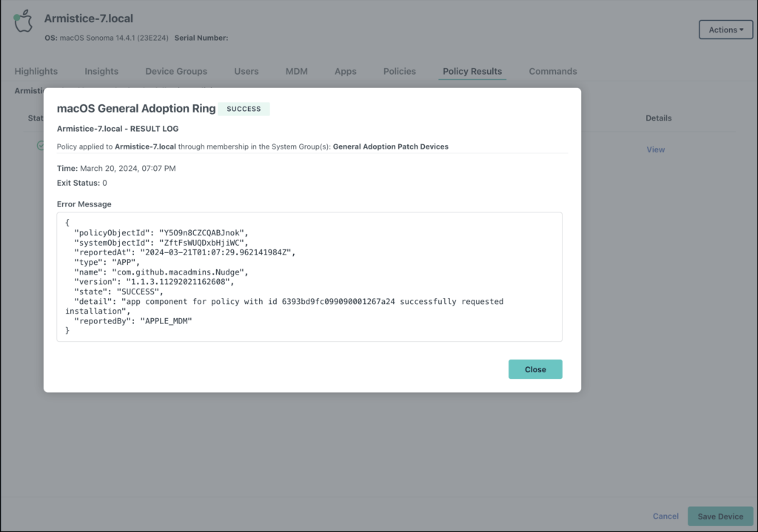This screenshot has height=532, width=758.
Task: Open the Policies tab
Action: (399, 71)
